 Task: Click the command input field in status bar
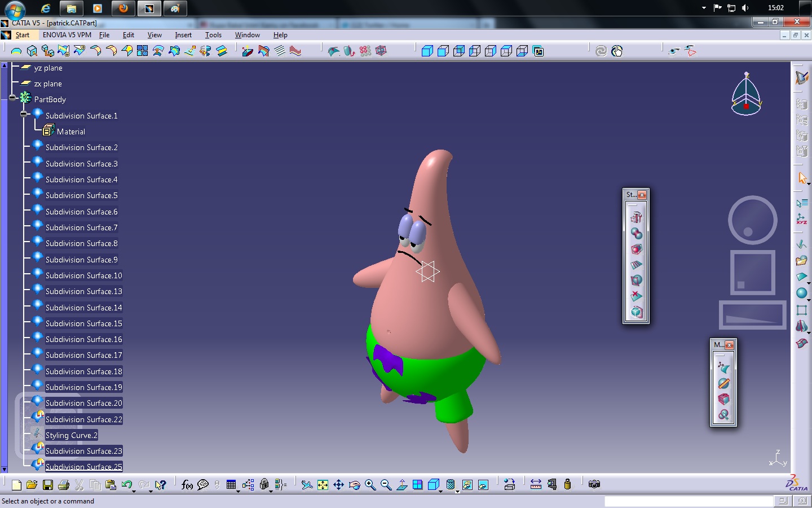pos(689,501)
